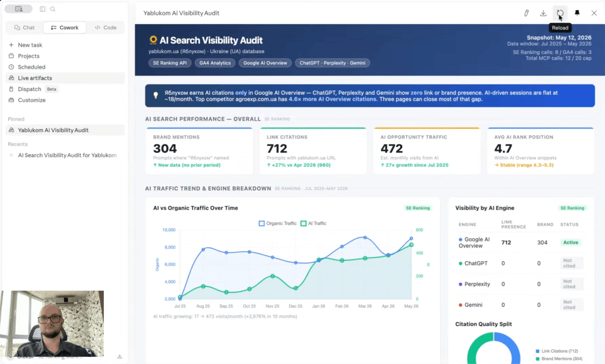Click the Gemini engine row
605x364 pixels.
tap(521, 305)
